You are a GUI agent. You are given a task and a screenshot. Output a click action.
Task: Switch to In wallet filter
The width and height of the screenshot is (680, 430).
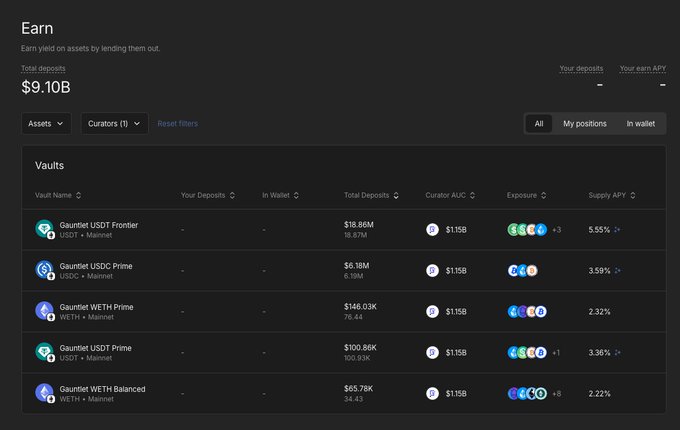[x=640, y=123]
